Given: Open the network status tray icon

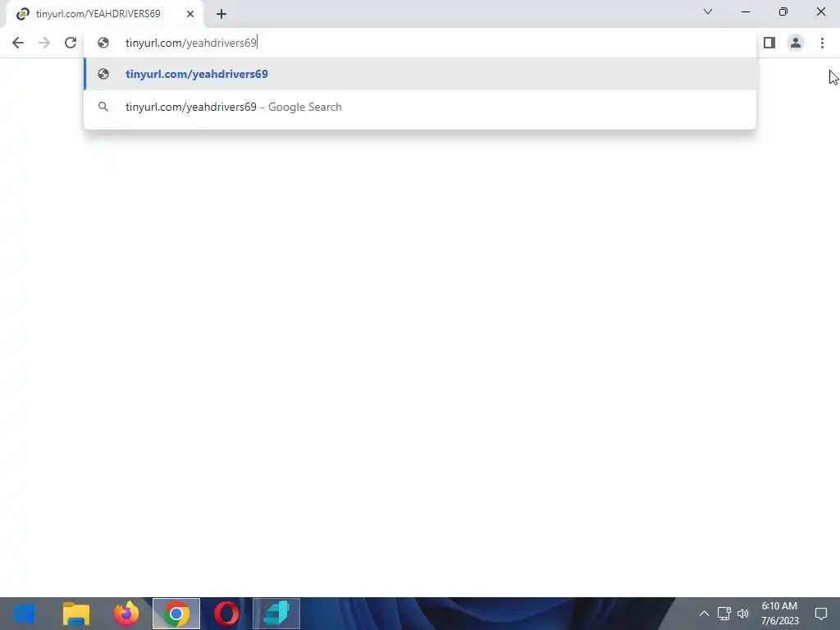Looking at the screenshot, I should coord(724,614).
